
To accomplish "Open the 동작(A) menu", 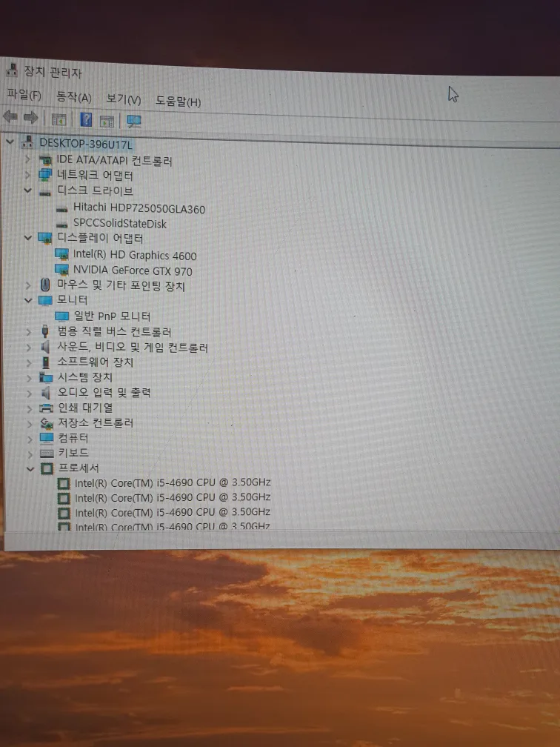I will pyautogui.click(x=74, y=96).
